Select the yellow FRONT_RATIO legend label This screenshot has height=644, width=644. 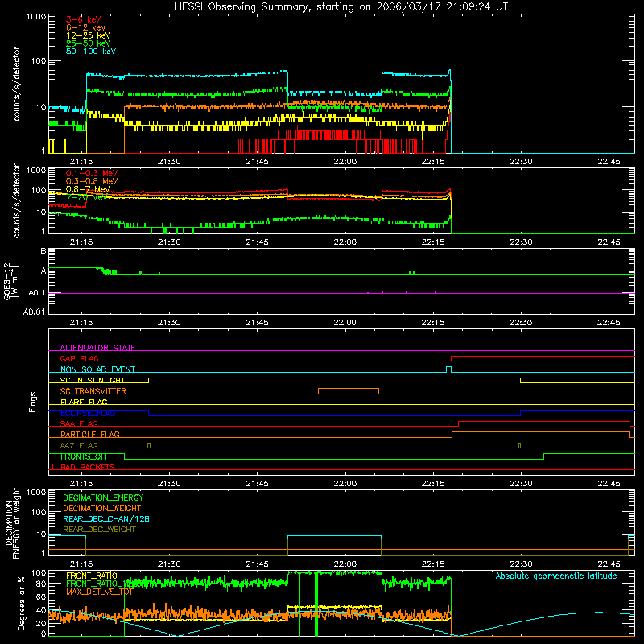pyautogui.click(x=92, y=576)
